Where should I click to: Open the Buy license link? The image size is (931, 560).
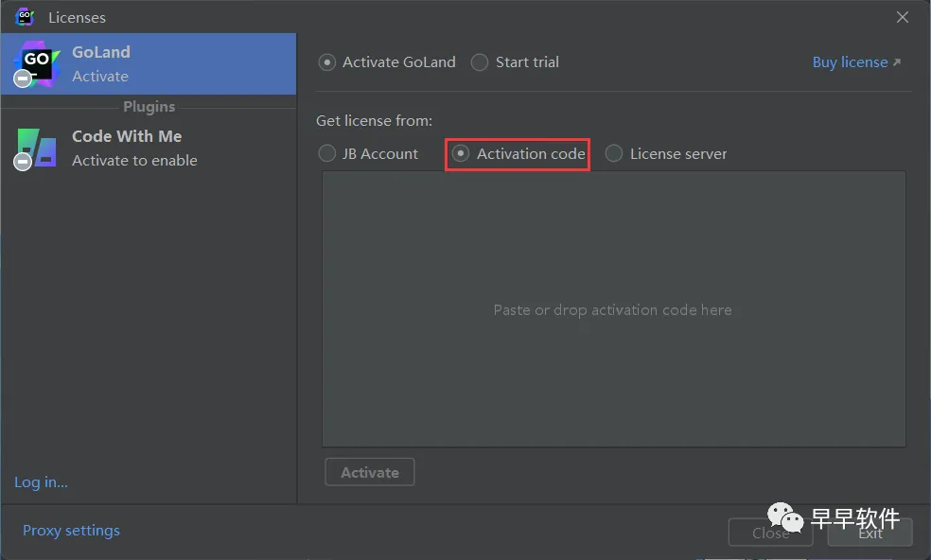click(850, 62)
